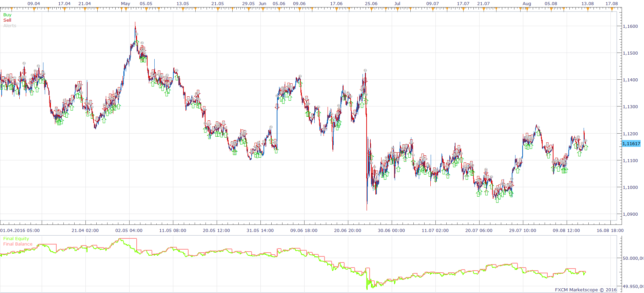The width and height of the screenshot is (644, 293).
Task: Click the 1,1500 price axis label
Action: coord(630,53)
